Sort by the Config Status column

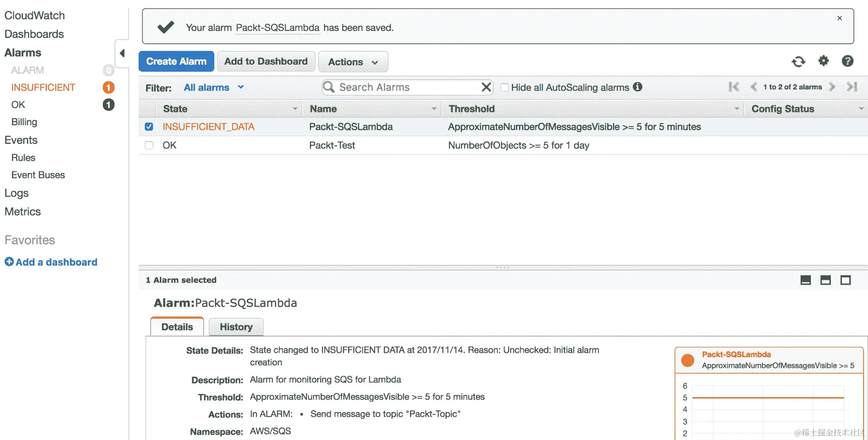click(806, 109)
